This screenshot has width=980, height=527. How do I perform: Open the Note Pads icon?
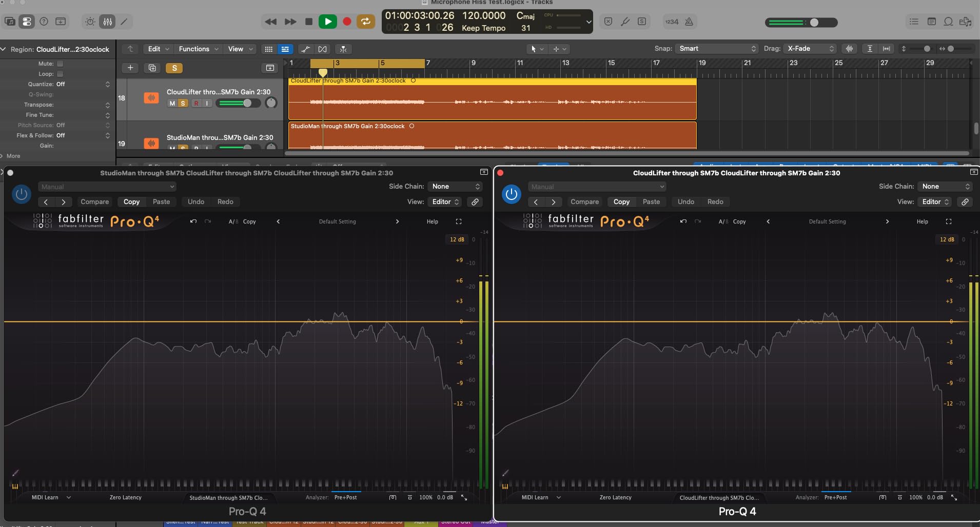932,22
